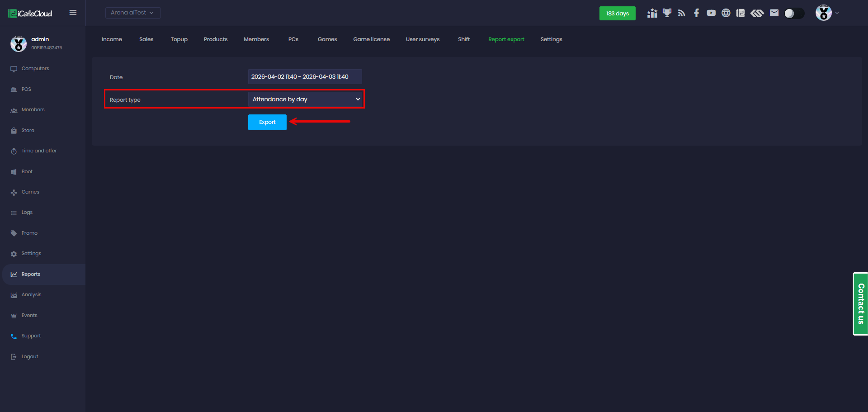Toggle the dark/light theme switch
The image size is (868, 412).
[794, 14]
